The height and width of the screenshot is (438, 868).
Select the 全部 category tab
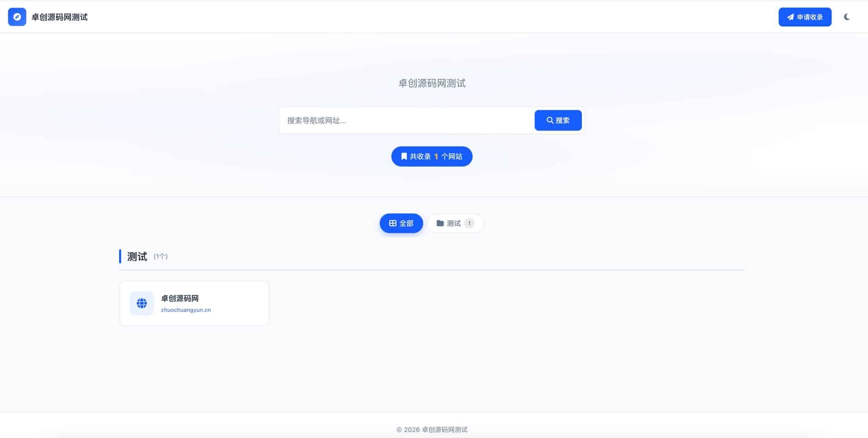[x=401, y=223]
